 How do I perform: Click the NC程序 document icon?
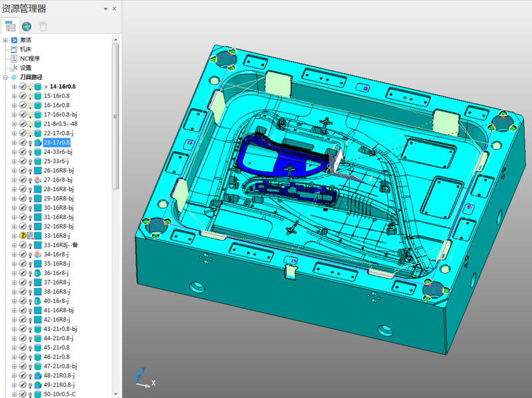[x=14, y=58]
